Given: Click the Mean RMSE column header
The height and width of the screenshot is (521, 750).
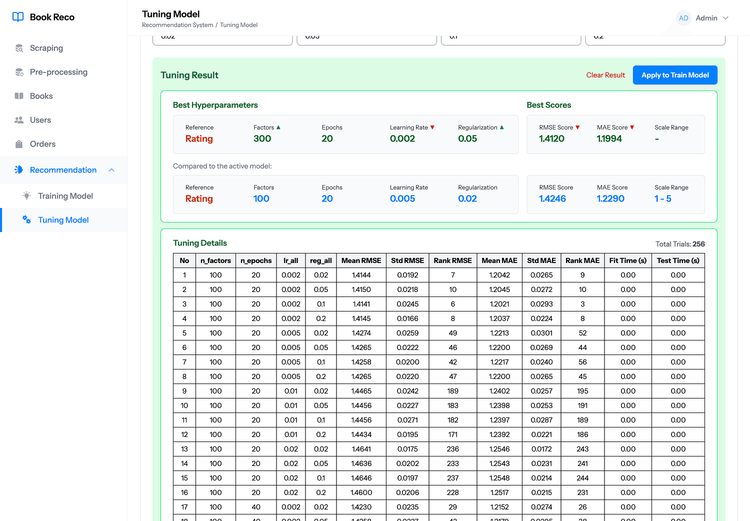Looking at the screenshot, I should [361, 261].
